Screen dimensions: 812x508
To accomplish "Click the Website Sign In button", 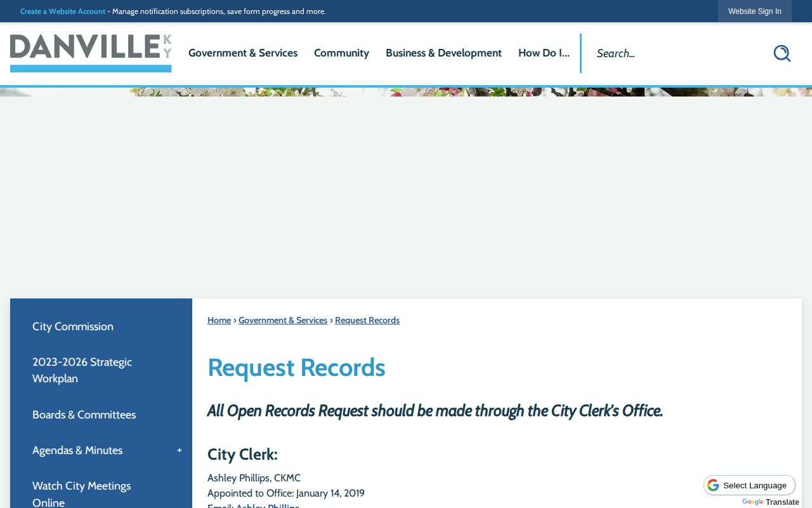I will point(754,11).
